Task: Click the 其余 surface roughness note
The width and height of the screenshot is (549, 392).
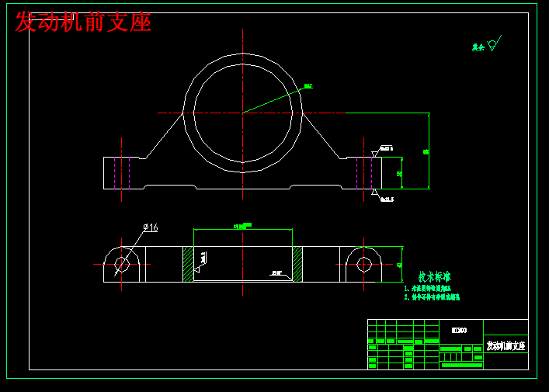Action: (478, 47)
